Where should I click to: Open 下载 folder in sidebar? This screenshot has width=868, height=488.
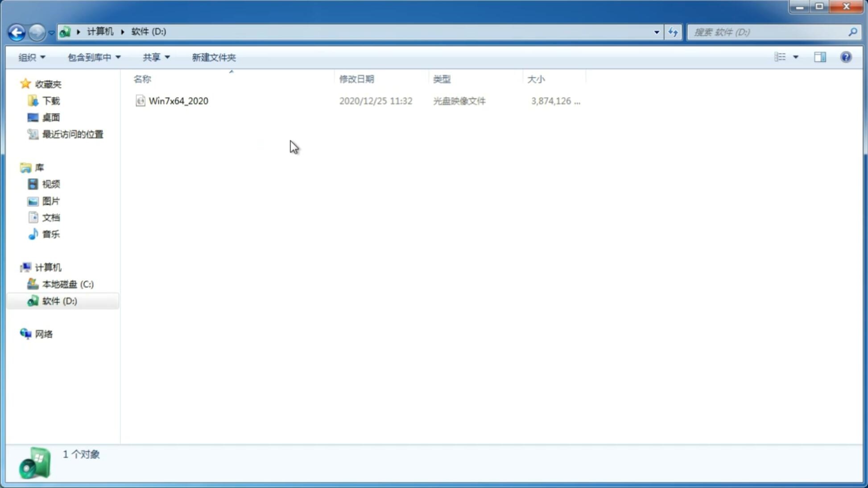(50, 101)
